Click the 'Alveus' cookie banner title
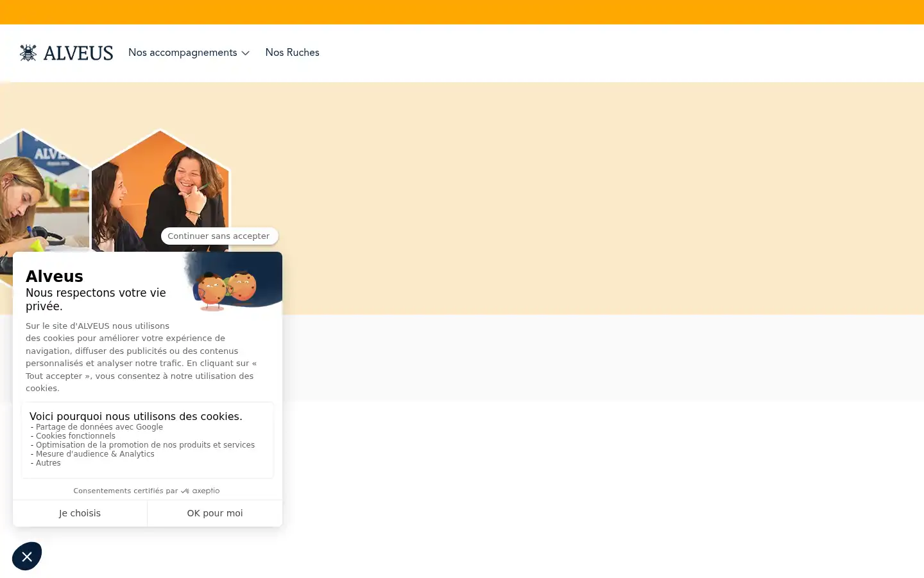 point(55,276)
